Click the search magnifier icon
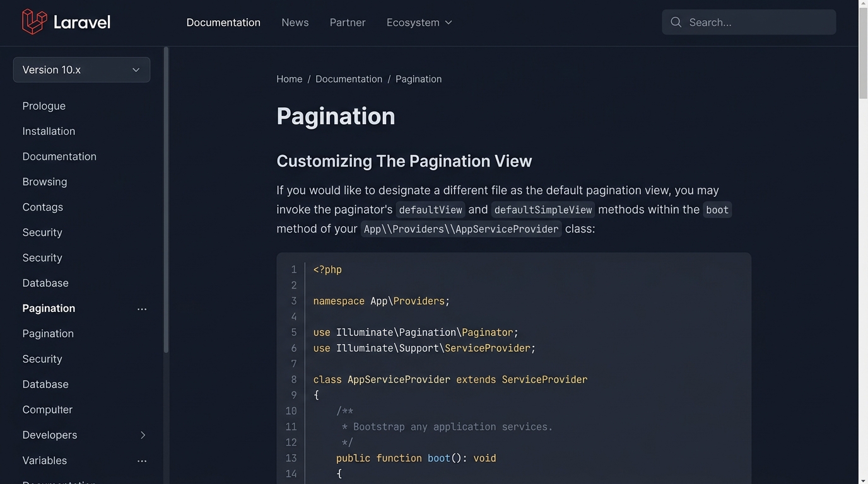The width and height of the screenshot is (868, 484). click(676, 22)
